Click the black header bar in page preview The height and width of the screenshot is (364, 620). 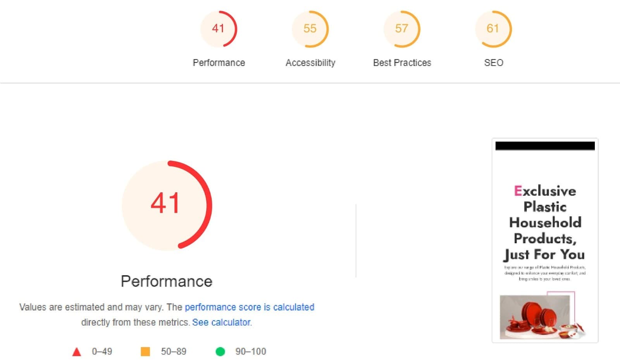pos(545,146)
